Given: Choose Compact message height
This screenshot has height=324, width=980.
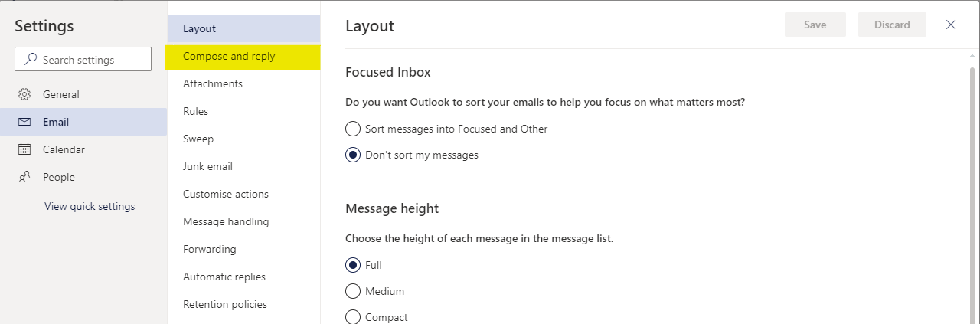Looking at the screenshot, I should coord(353,316).
